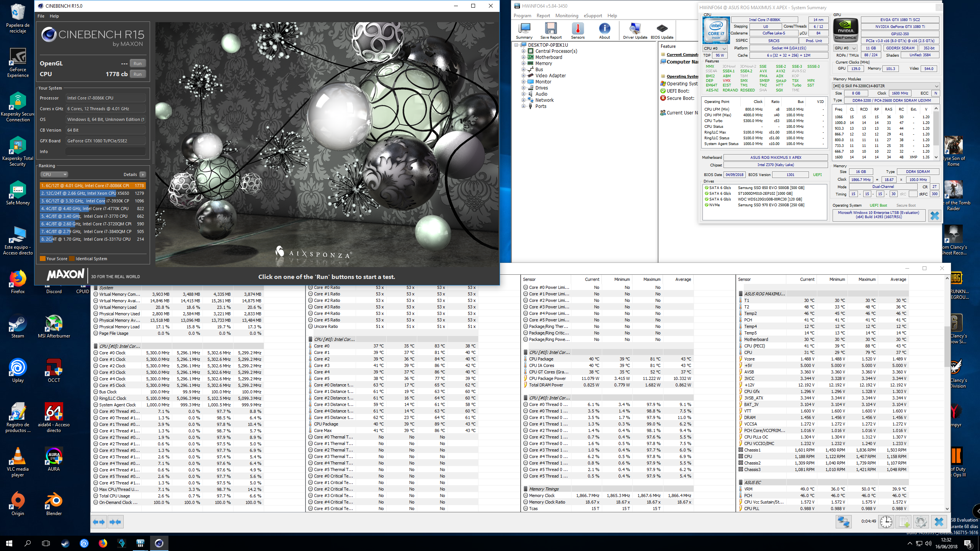Viewport: 980px width, 551px height.
Task: Click the About icon in HWiNFO64
Action: tap(604, 31)
